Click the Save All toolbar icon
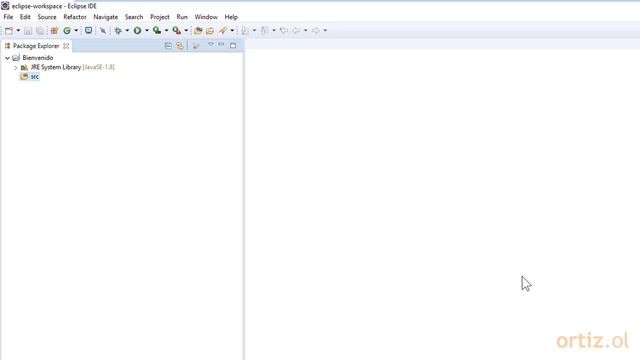The image size is (640, 360). tap(40, 31)
